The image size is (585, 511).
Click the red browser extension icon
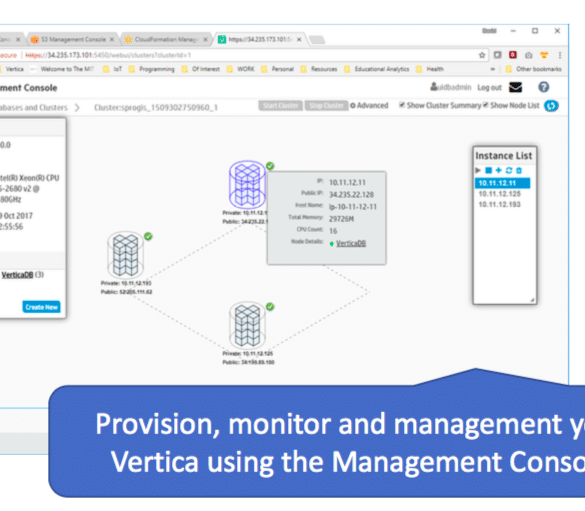[513, 55]
